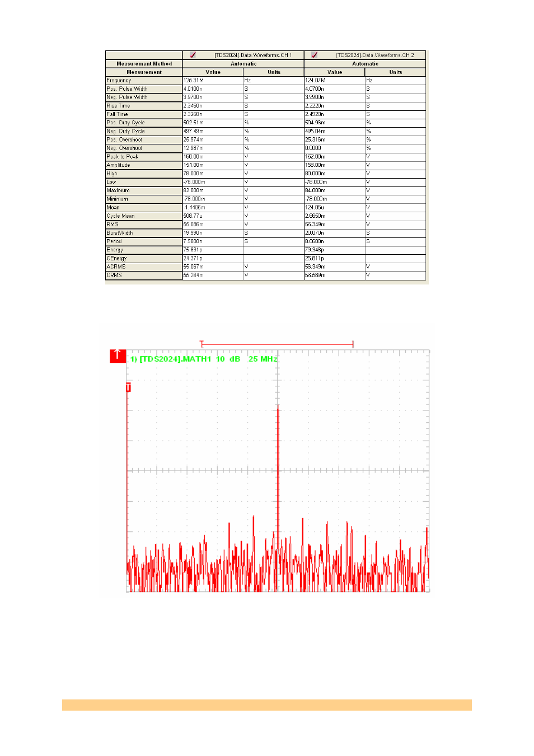This screenshot has width=534, height=756.
Task: Select the Neg. Pulse Width row label
Action: coord(144,97)
